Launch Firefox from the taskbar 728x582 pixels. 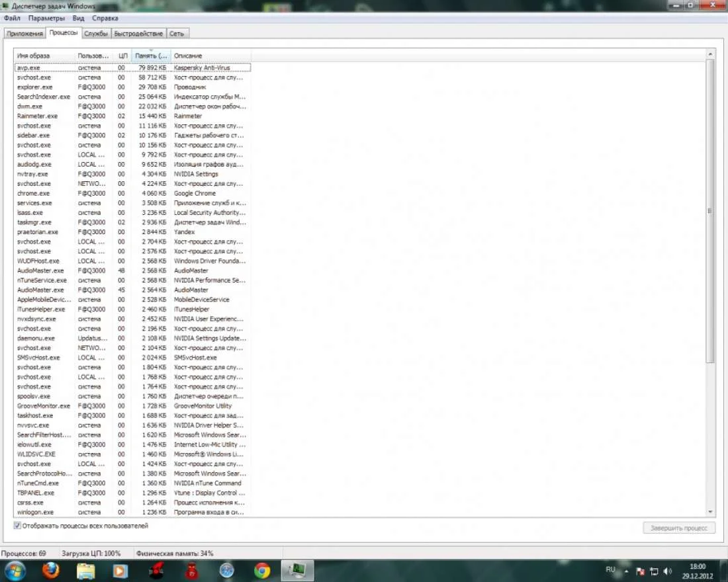click(50, 570)
